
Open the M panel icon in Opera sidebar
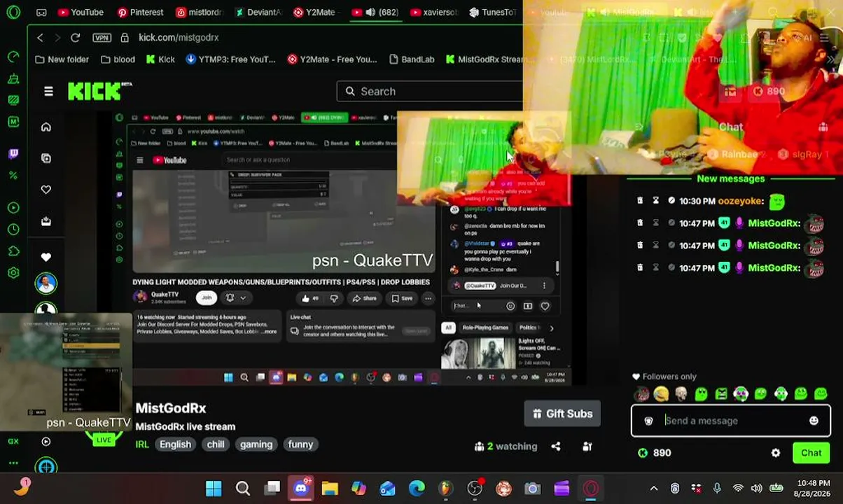(13, 122)
